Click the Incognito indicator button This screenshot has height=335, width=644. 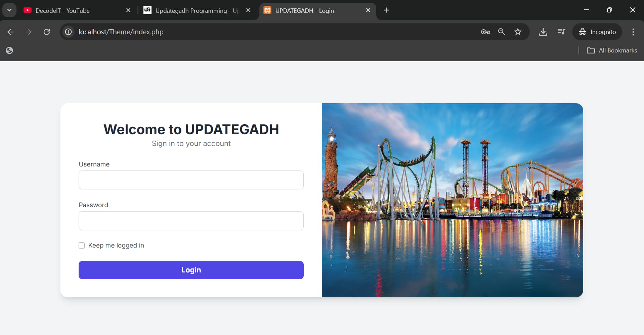pos(597,32)
